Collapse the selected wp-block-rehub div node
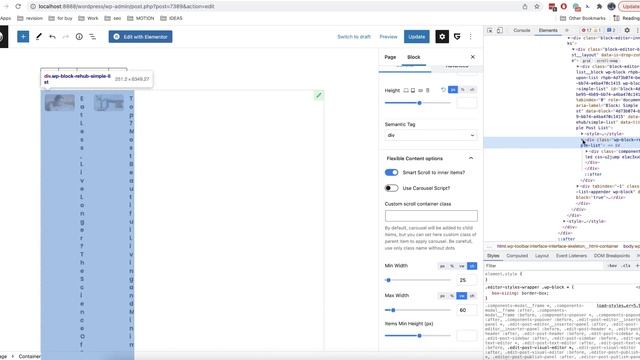 point(582,140)
